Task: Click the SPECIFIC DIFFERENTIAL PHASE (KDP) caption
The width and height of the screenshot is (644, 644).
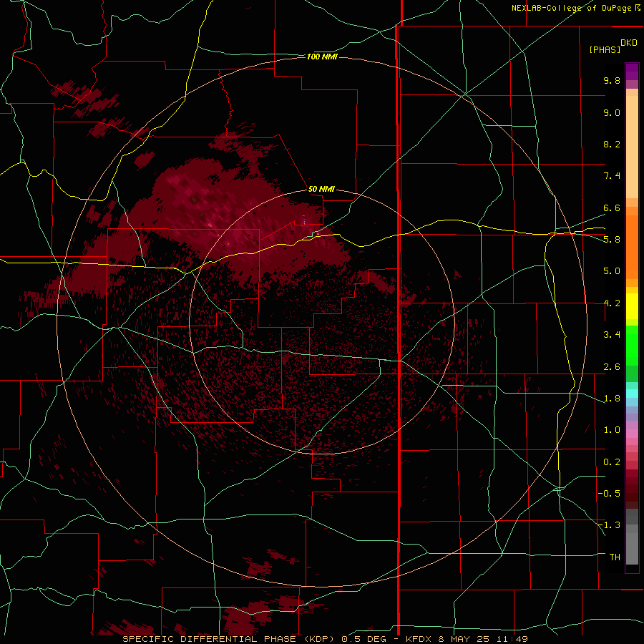Action: 228,639
